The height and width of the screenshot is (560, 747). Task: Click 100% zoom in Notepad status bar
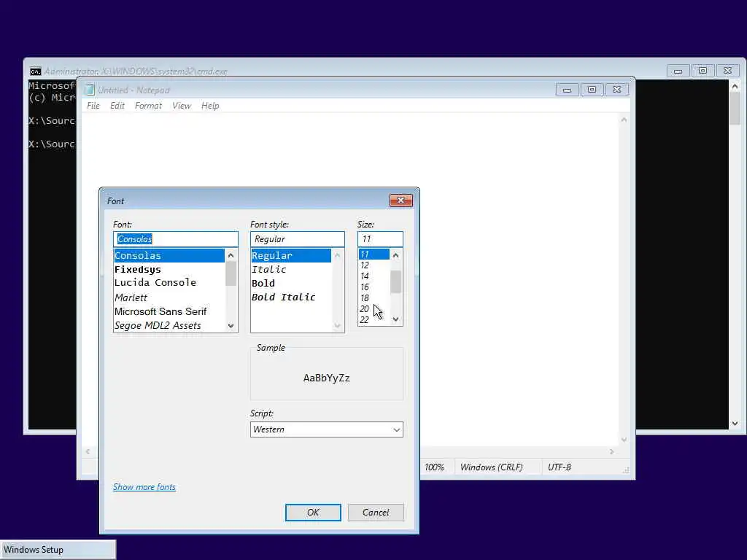click(x=435, y=467)
